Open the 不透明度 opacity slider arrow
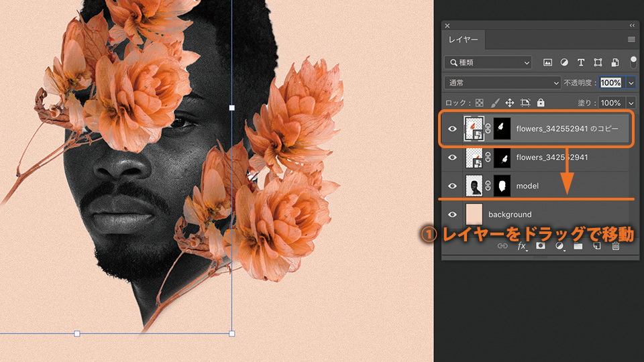644x362 pixels. click(631, 82)
